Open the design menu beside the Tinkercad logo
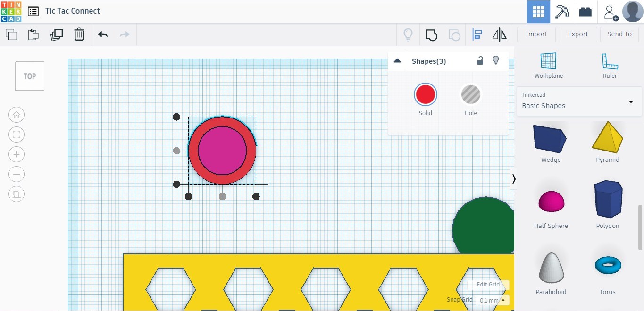The image size is (644, 311). click(33, 11)
